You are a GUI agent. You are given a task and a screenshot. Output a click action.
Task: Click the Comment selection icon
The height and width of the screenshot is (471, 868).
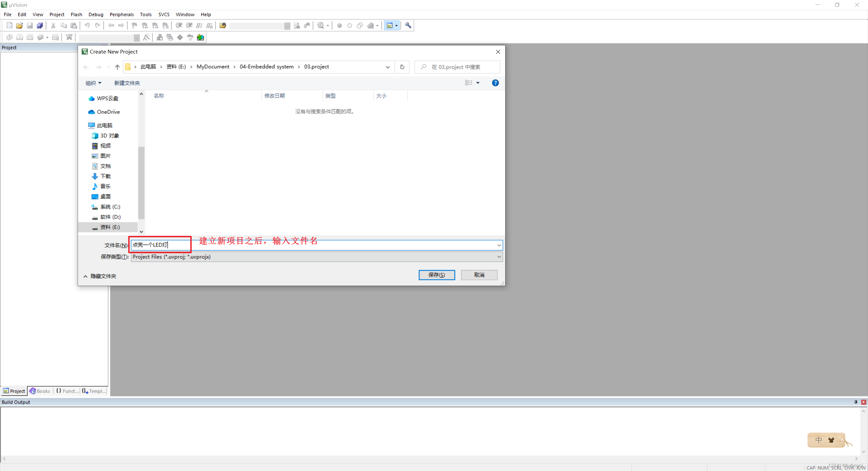pyautogui.click(x=199, y=25)
